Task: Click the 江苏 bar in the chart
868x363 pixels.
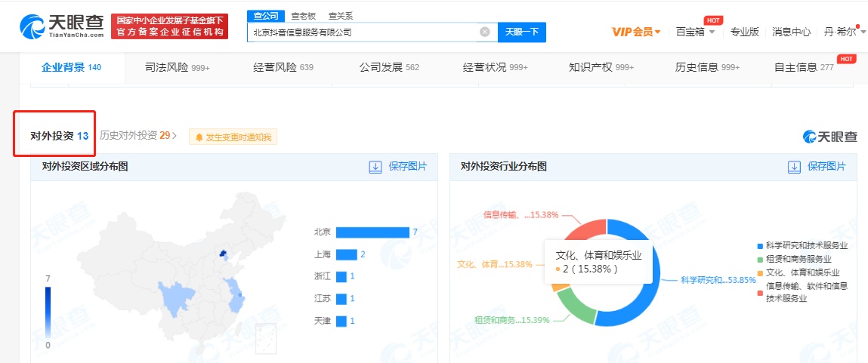Action: [341, 299]
